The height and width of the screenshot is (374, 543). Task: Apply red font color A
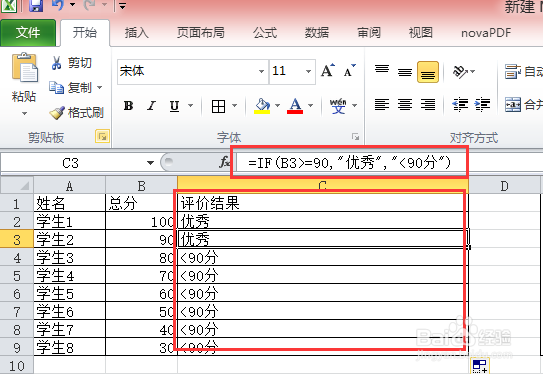[295, 106]
